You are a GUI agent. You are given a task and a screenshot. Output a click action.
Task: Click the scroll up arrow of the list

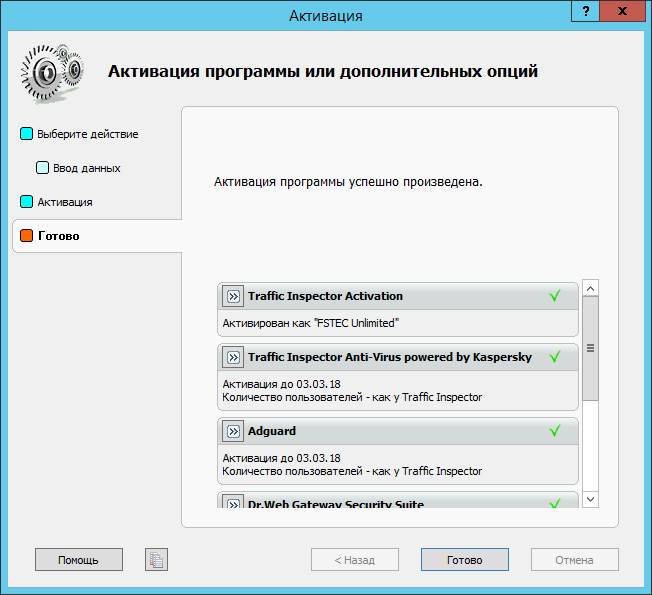(590, 288)
